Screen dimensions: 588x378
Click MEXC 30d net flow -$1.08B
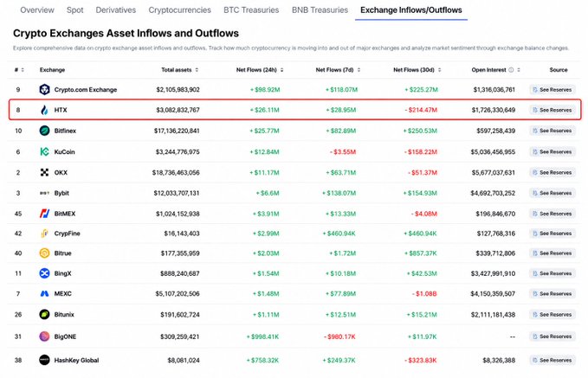(424, 294)
